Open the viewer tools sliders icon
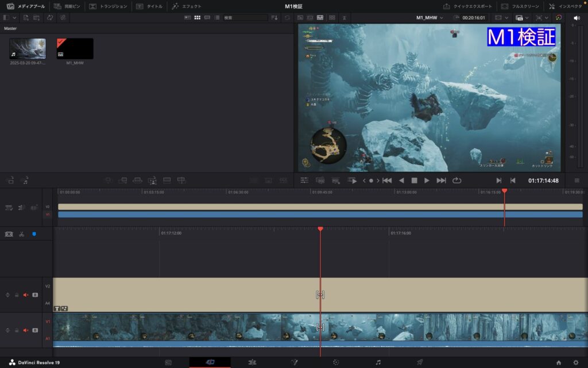Image resolution: width=588 pixels, height=368 pixels. [304, 181]
